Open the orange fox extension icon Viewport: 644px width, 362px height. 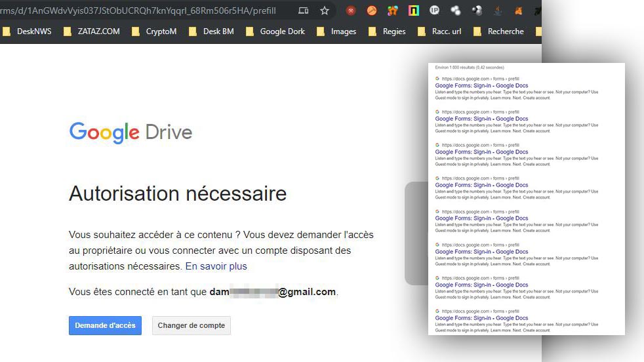coord(518,10)
